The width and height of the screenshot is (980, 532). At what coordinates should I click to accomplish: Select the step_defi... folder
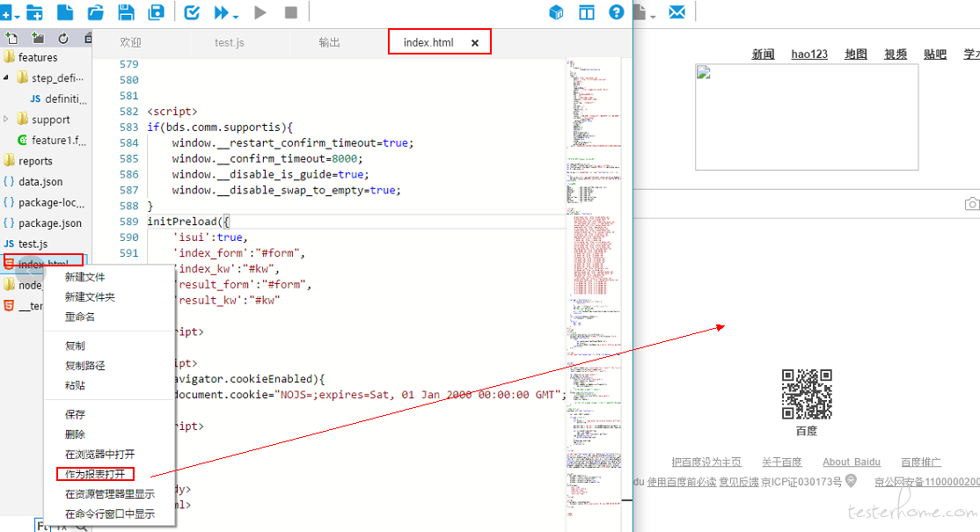pos(57,78)
